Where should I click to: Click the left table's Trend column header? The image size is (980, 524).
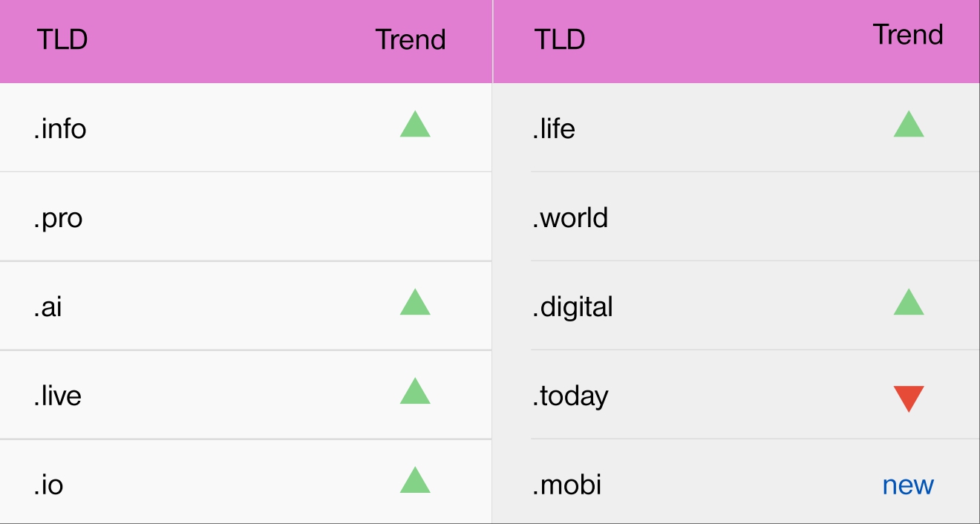coord(411,39)
